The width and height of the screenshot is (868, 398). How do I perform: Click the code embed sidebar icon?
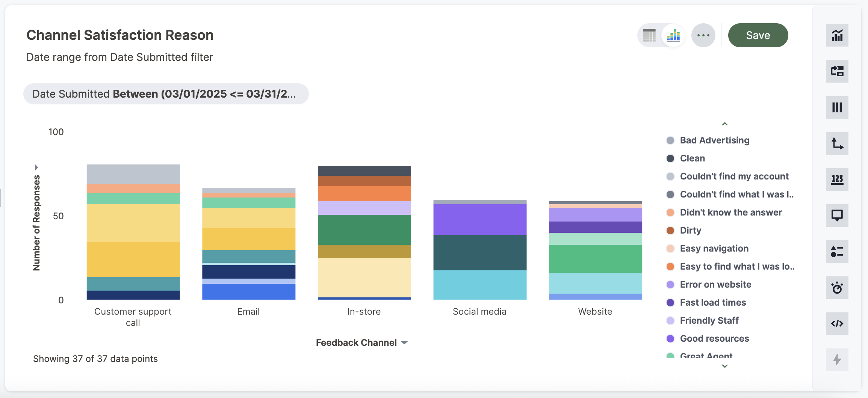pyautogui.click(x=837, y=324)
